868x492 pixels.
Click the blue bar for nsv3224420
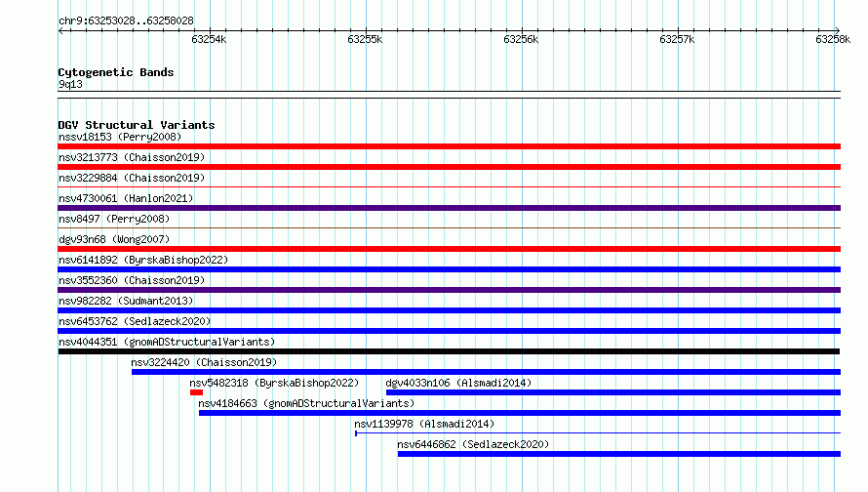pos(486,372)
